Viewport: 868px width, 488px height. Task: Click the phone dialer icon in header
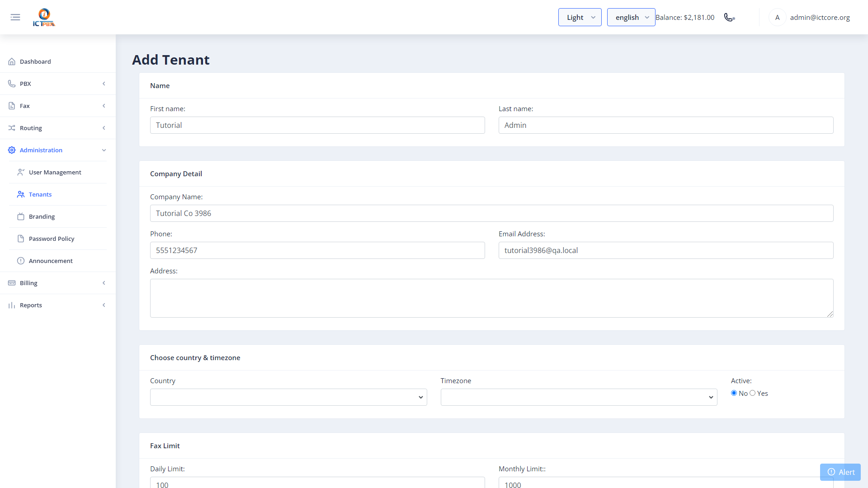(x=729, y=17)
